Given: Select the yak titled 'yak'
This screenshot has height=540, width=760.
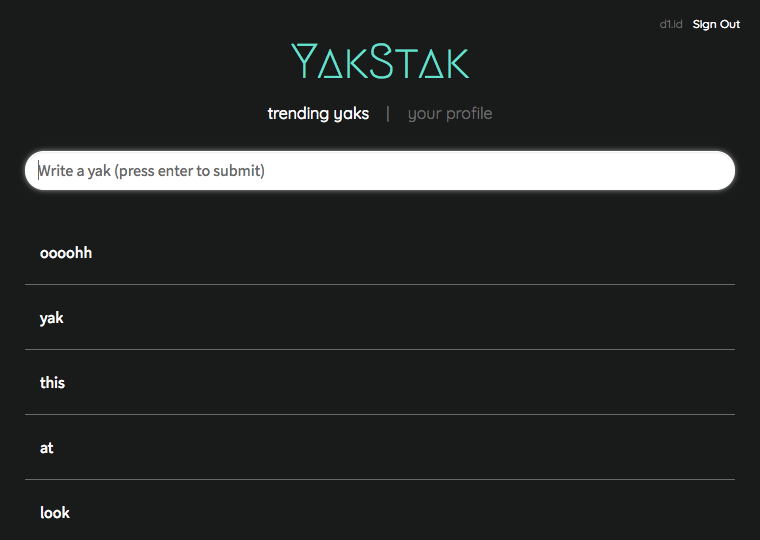Looking at the screenshot, I should [x=380, y=318].
